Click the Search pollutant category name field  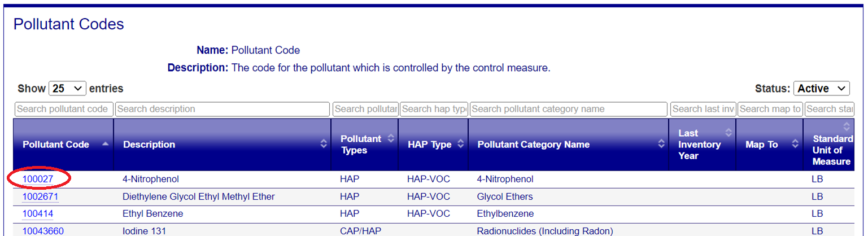[569, 109]
